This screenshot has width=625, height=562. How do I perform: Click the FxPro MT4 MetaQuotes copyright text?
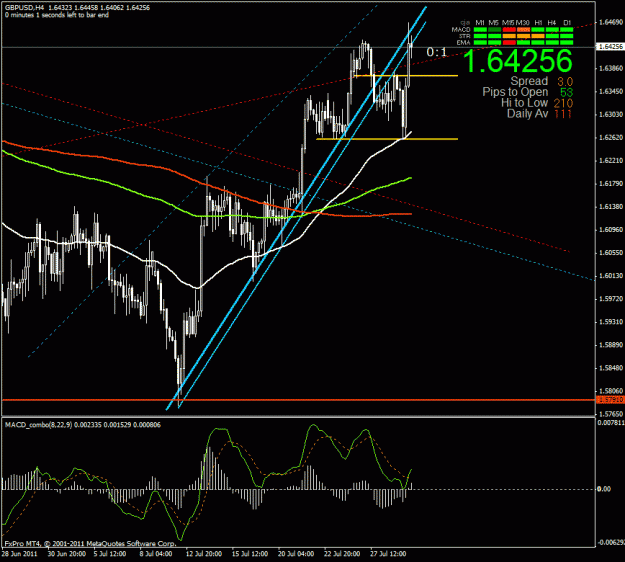tap(90, 544)
